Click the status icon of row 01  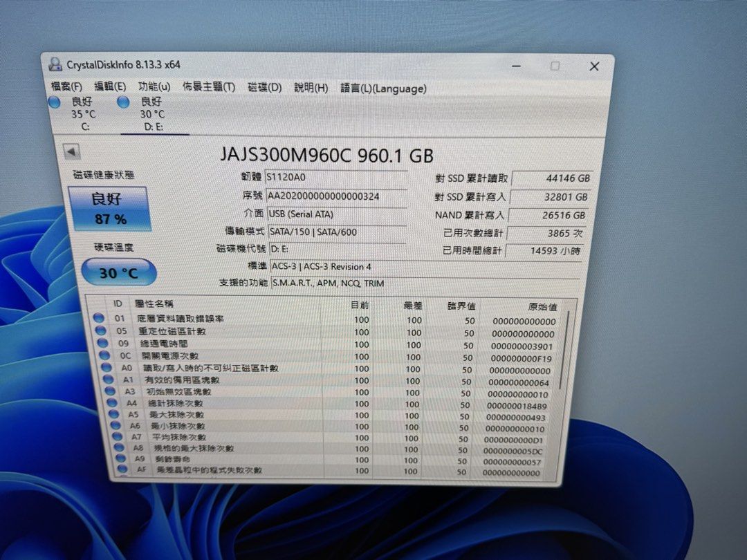point(99,317)
